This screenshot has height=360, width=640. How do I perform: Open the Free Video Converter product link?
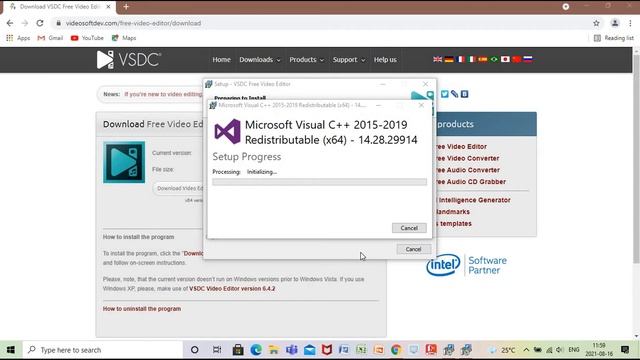pyautogui.click(x=467, y=158)
